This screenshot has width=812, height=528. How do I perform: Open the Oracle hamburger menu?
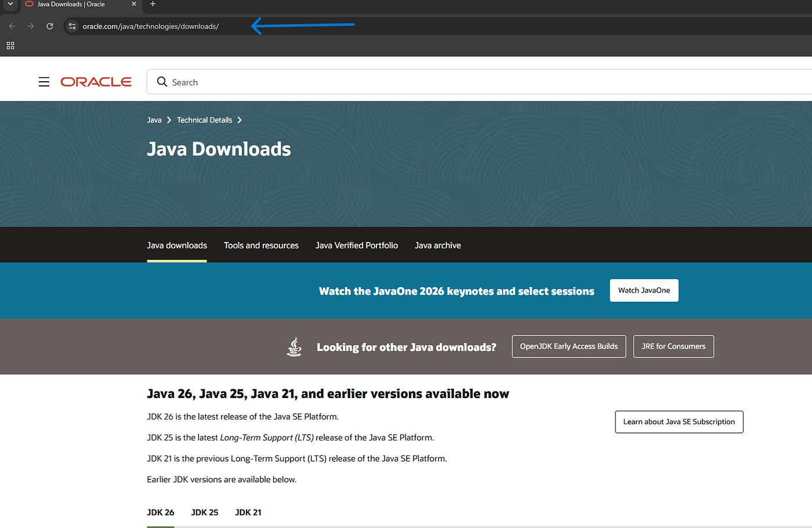point(44,82)
